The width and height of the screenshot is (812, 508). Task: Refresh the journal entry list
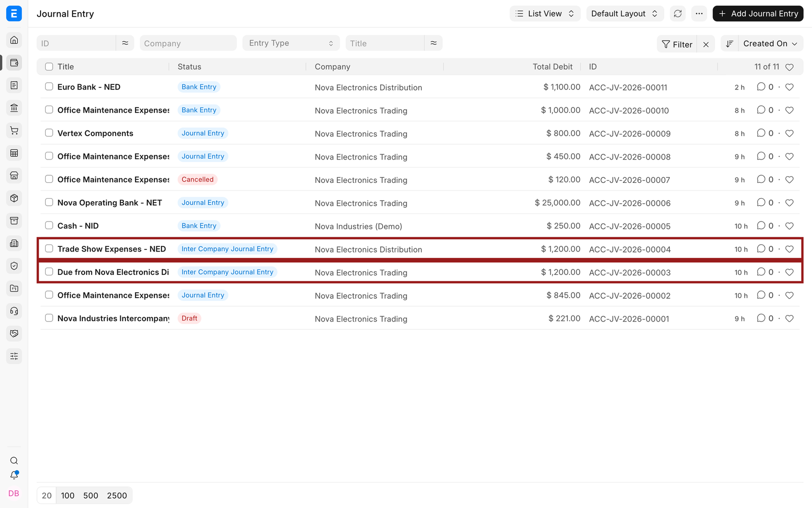click(678, 14)
